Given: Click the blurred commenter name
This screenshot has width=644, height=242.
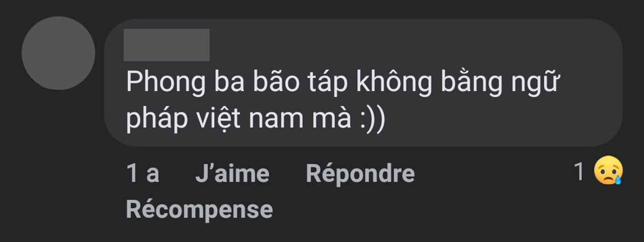Looking at the screenshot, I should [x=167, y=45].
